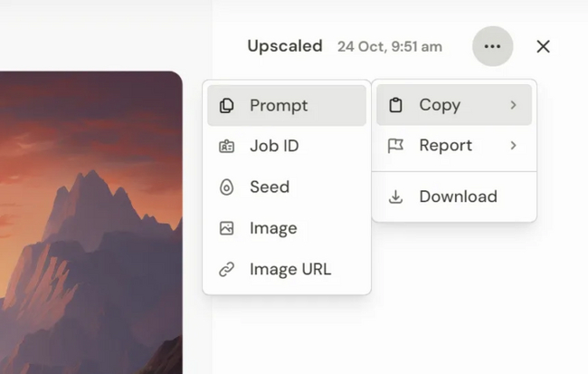Select Download from the options menu
The width and height of the screenshot is (588, 374).
click(458, 197)
